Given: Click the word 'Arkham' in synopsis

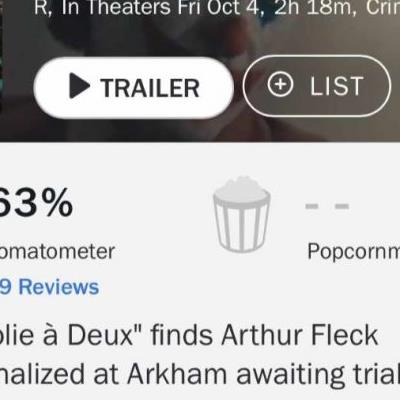Looking at the screenshot, I should point(177,374).
